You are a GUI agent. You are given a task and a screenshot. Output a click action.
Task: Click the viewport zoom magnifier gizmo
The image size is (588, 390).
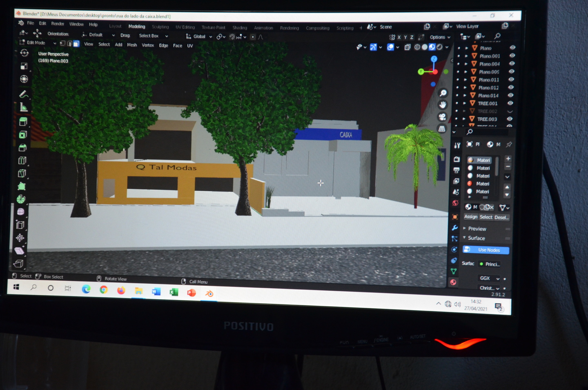(x=443, y=93)
